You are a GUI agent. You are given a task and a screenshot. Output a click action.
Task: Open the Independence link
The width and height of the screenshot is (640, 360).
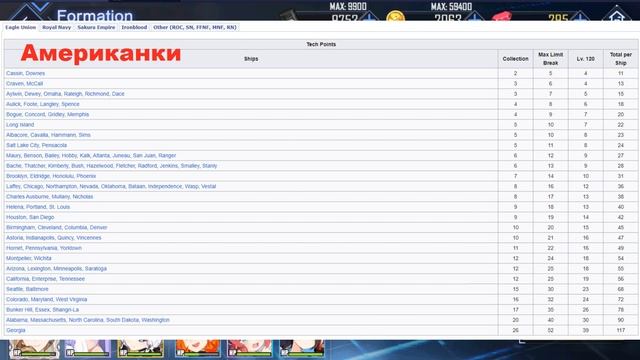pos(165,187)
